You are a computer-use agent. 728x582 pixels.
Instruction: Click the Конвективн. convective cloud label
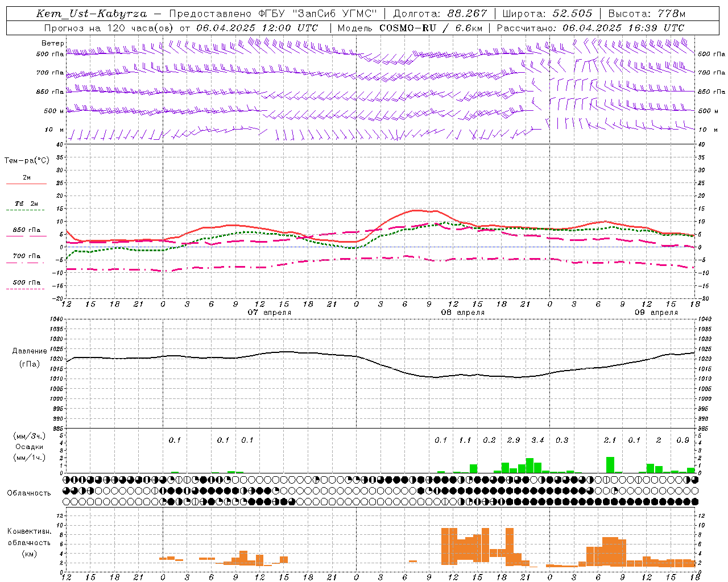(x=29, y=531)
